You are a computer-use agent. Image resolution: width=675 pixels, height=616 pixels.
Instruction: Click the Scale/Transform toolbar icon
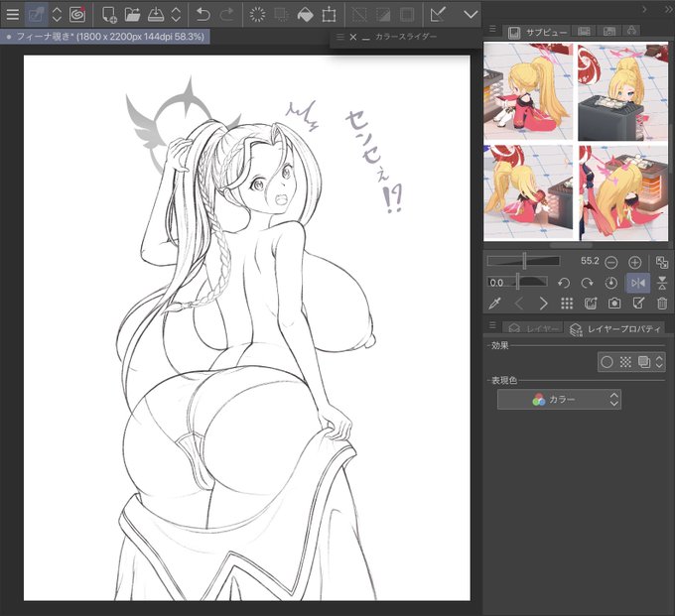coord(329,15)
